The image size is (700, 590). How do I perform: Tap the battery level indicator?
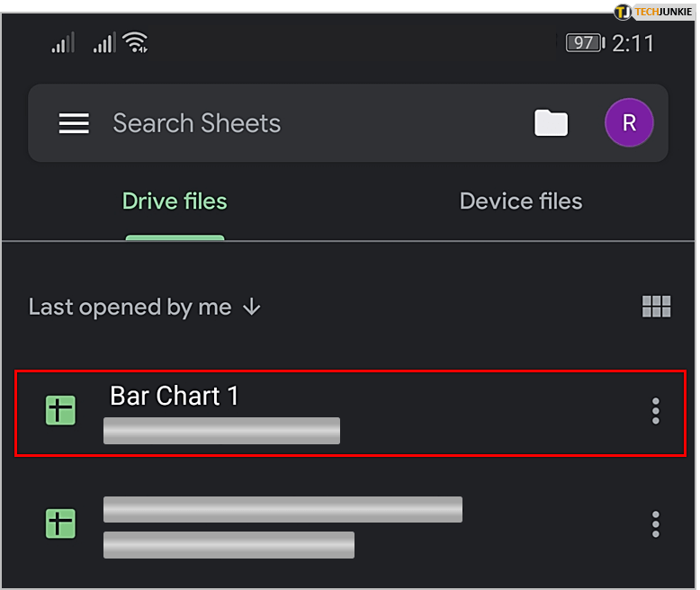(584, 42)
